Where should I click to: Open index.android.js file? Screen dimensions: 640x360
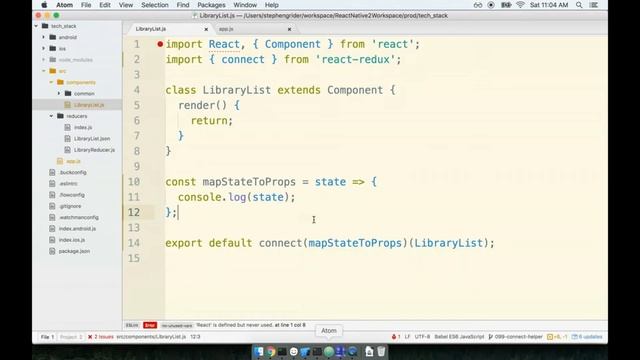[x=77, y=229]
